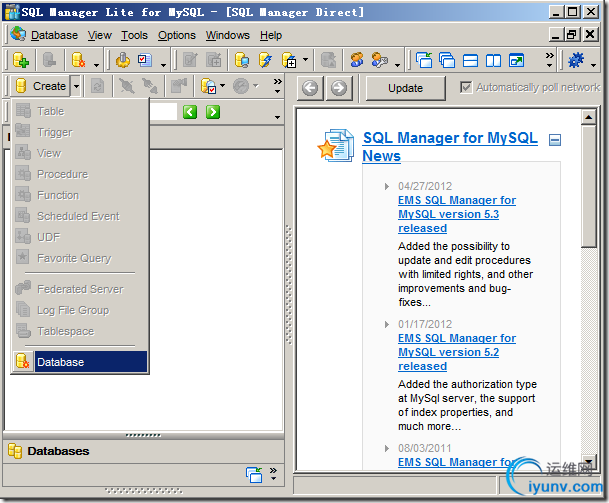
Task: Click the new window toolbar icon
Action: coord(424,60)
